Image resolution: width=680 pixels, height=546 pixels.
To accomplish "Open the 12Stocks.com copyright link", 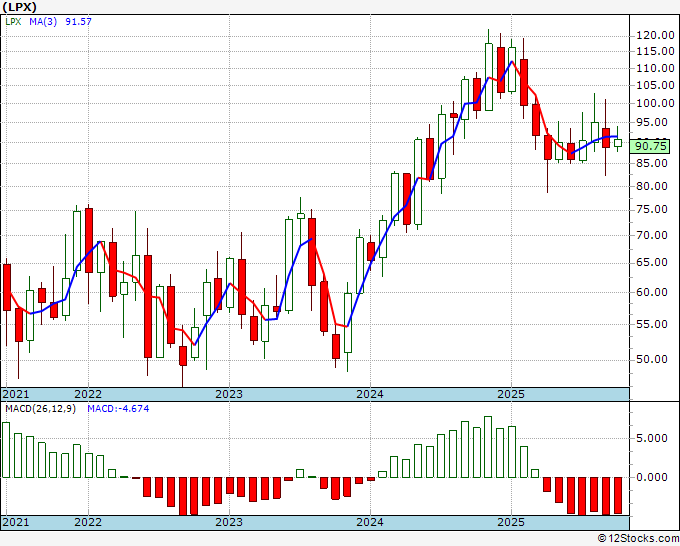I will [x=638, y=538].
